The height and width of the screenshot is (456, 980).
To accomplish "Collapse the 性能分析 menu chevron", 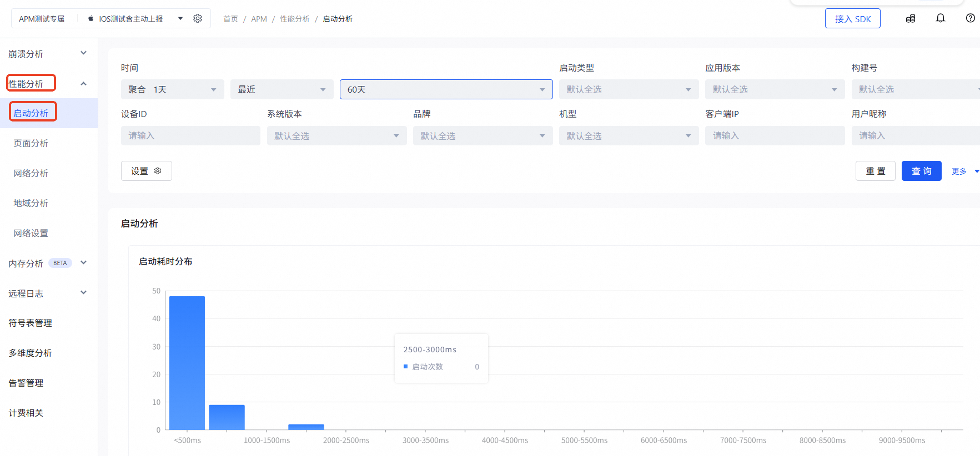I will tap(83, 84).
